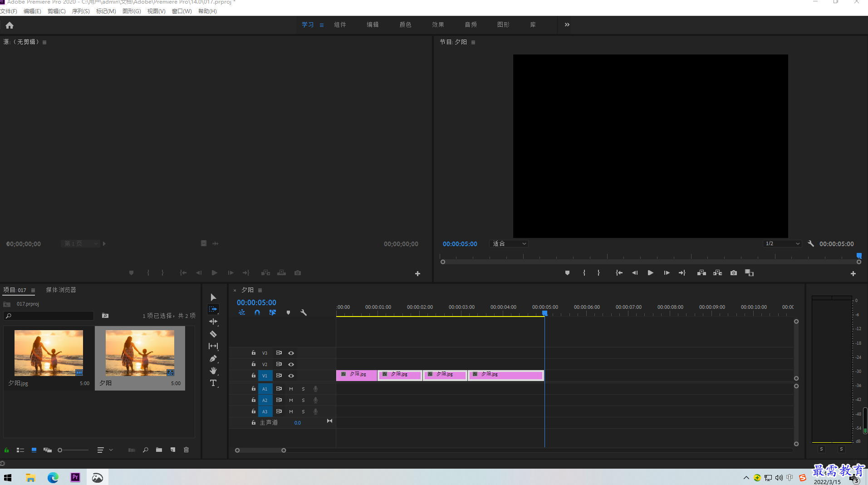The image size is (868, 485).
Task: Open the 文件(F) menu
Action: tap(9, 11)
